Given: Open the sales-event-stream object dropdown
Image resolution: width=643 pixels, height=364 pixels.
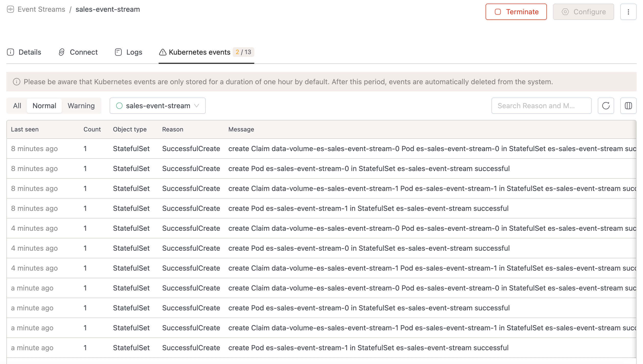Looking at the screenshot, I should (157, 106).
